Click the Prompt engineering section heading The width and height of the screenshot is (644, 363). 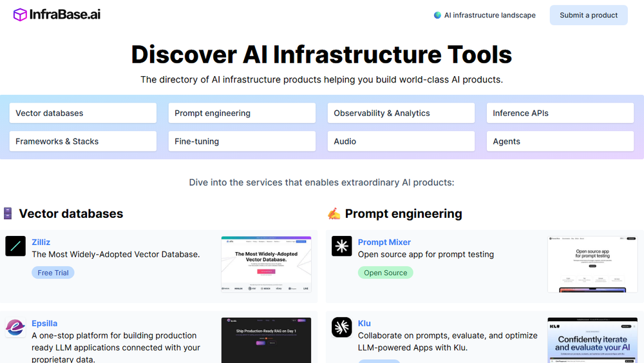tap(403, 214)
